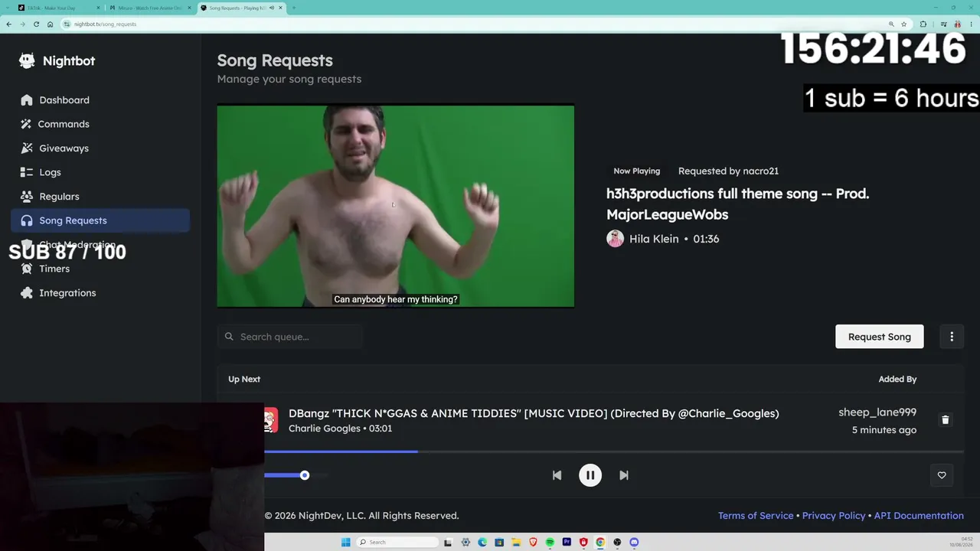
Task: Click the Commands megaphone icon
Action: (27, 124)
